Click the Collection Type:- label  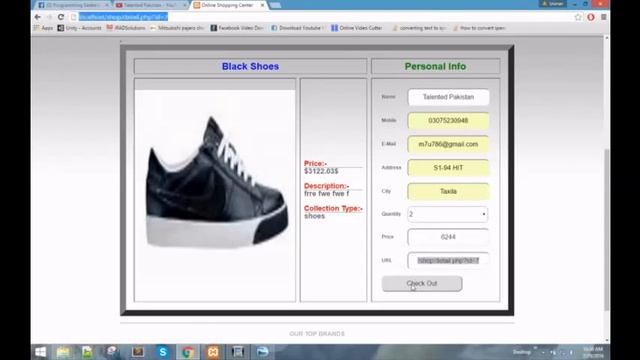pos(333,208)
